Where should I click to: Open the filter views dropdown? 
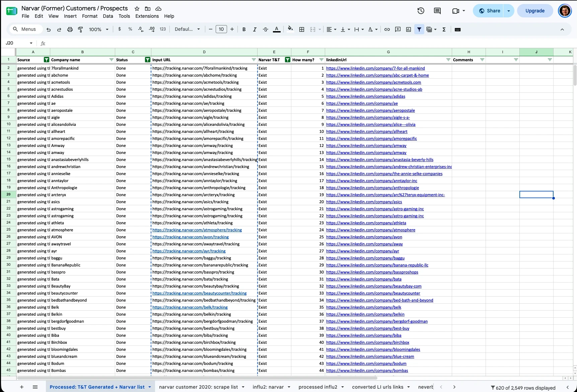(x=431, y=29)
